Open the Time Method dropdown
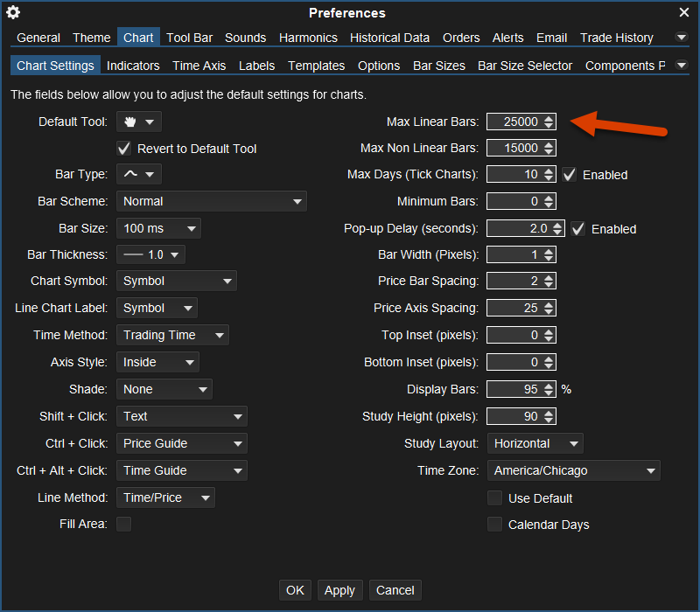 172,335
